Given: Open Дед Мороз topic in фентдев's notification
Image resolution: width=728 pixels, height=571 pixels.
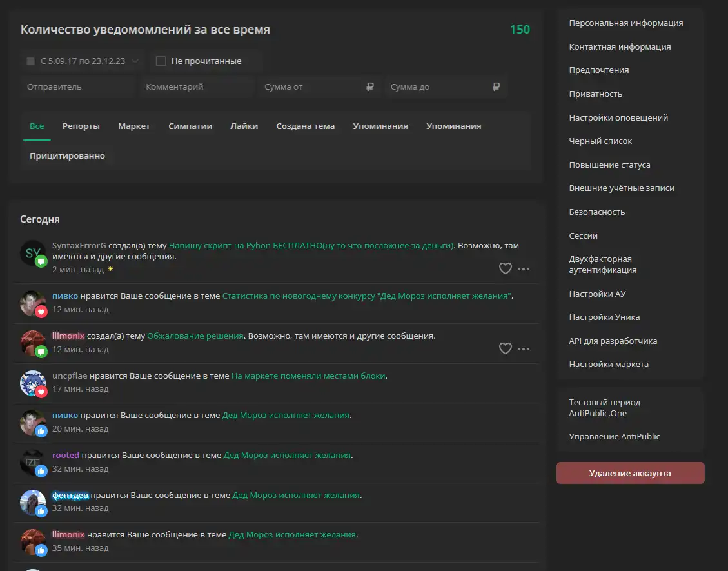Looking at the screenshot, I should [x=296, y=495].
